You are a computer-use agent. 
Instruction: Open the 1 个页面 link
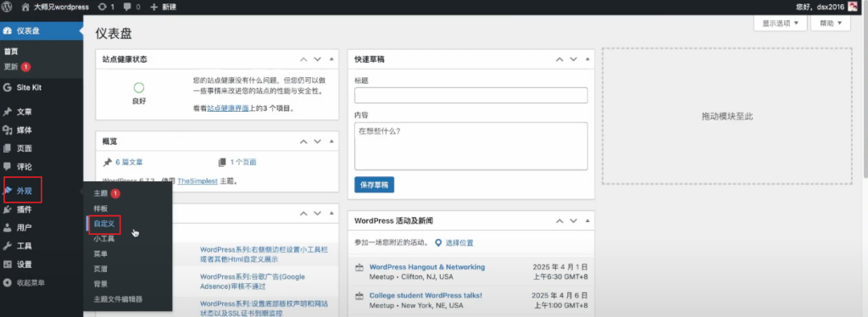point(243,162)
